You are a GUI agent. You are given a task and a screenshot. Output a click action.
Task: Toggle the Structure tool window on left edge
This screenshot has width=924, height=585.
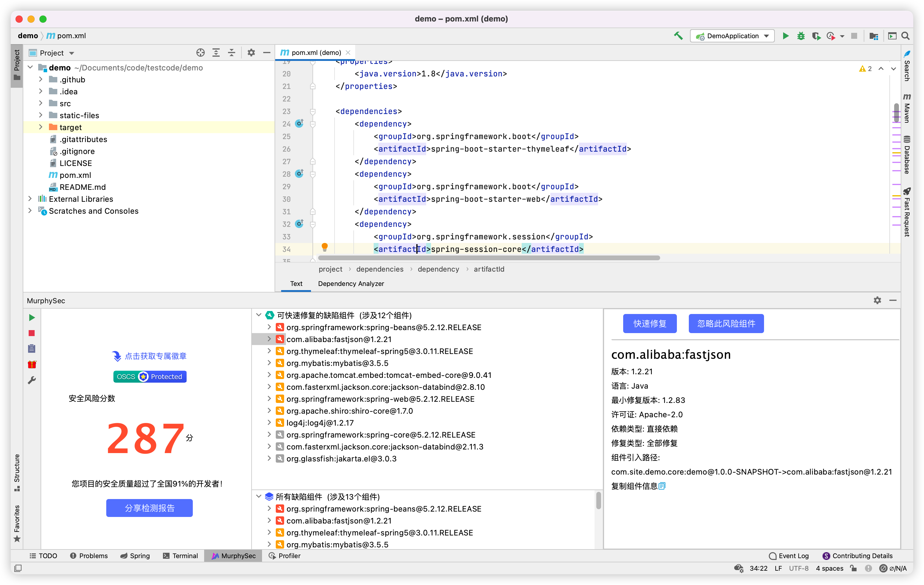(17, 472)
